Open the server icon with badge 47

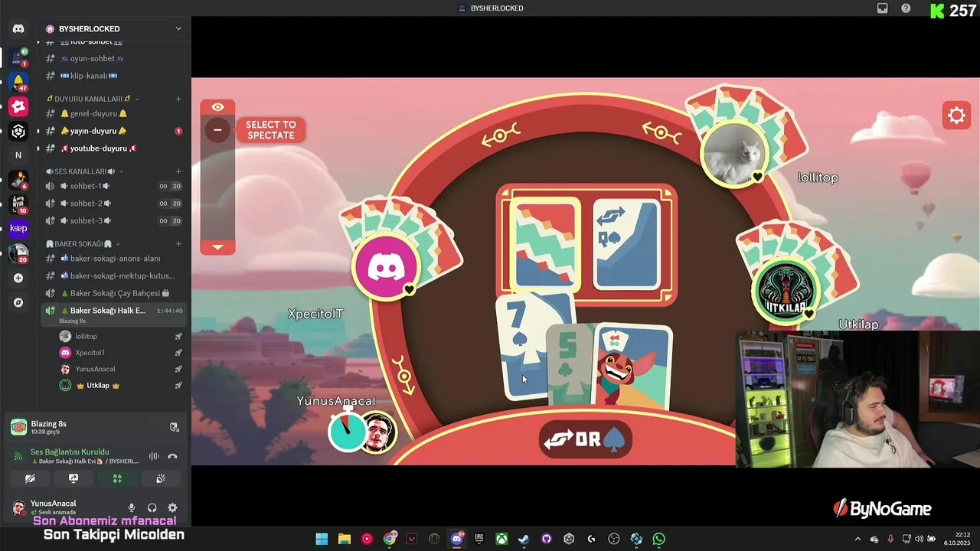(x=18, y=81)
